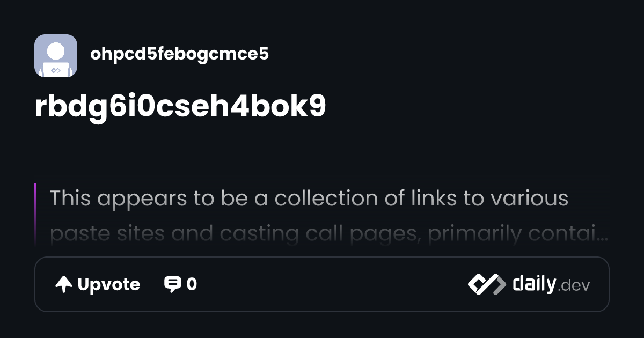
Task: Click the daily.dev logo icon
Action: [x=487, y=284]
